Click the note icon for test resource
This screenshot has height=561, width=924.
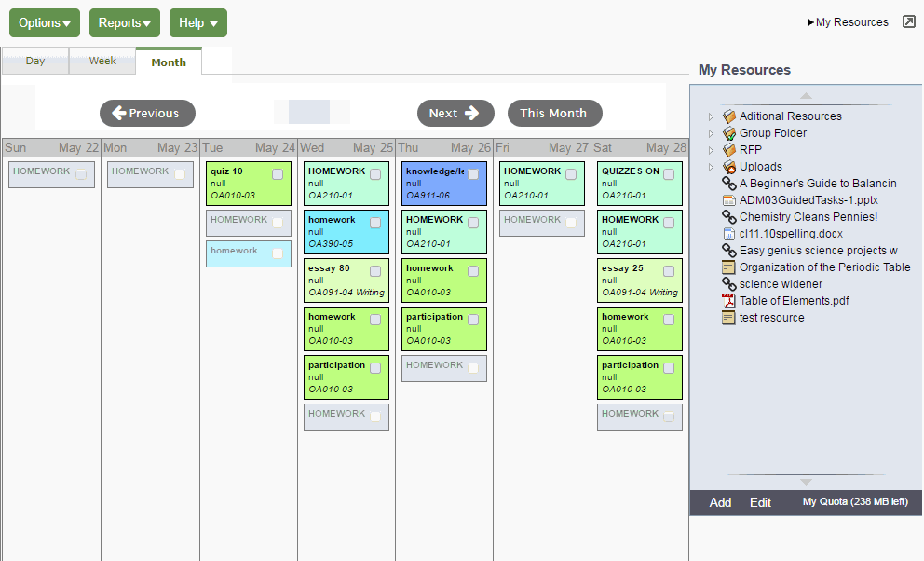coord(729,318)
